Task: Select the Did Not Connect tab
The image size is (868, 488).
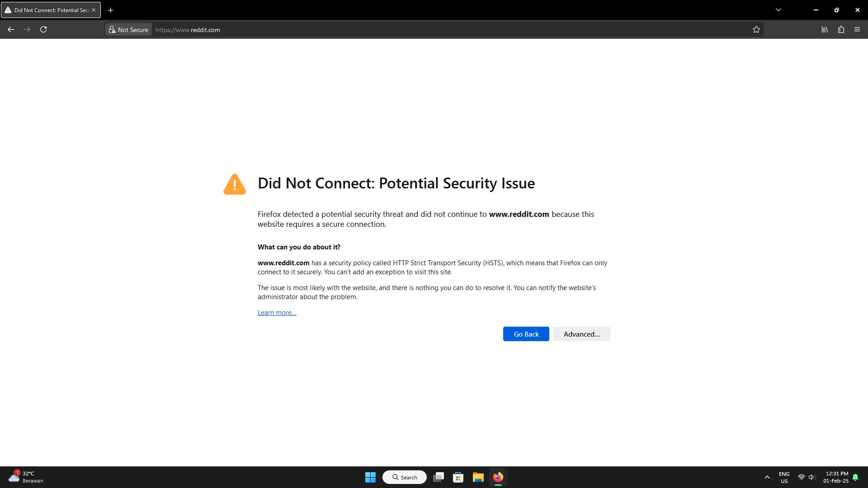Action: (47, 10)
